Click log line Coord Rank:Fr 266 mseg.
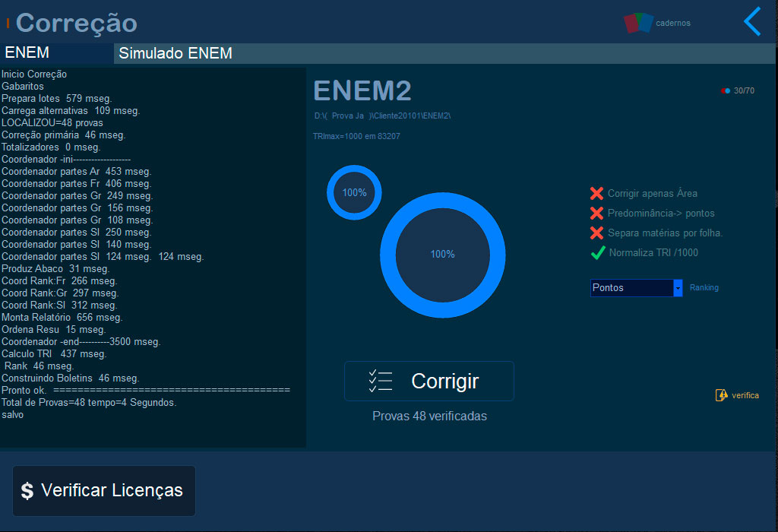 coord(59,281)
